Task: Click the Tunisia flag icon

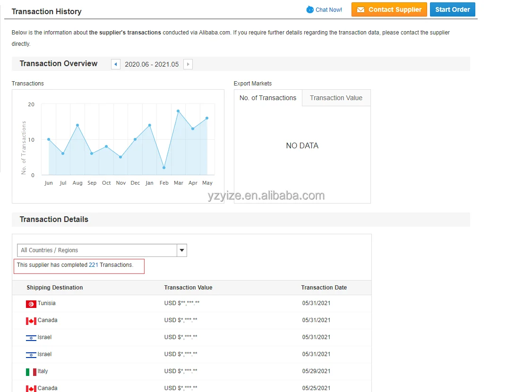Action: point(31,304)
